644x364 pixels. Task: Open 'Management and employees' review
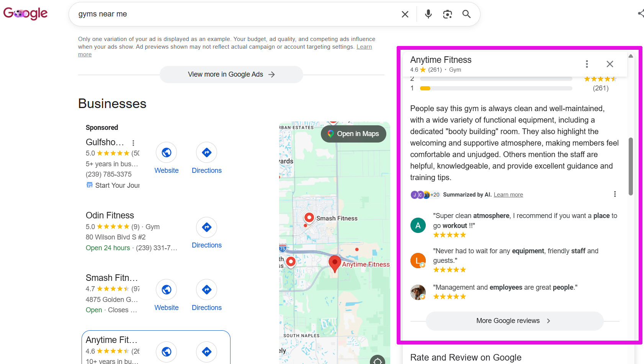pos(505,287)
